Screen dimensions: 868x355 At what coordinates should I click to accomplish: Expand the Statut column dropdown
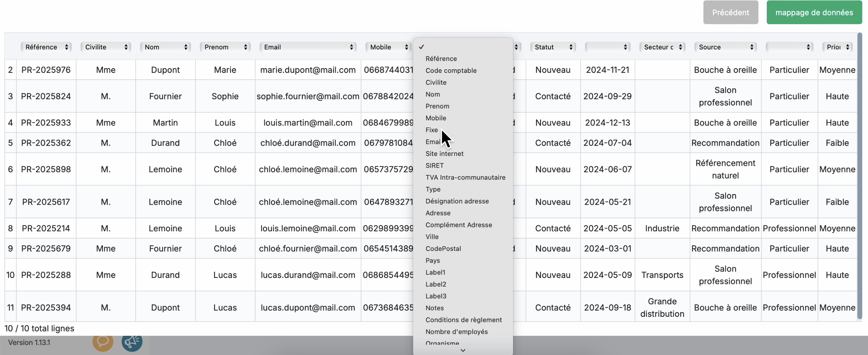tap(553, 47)
